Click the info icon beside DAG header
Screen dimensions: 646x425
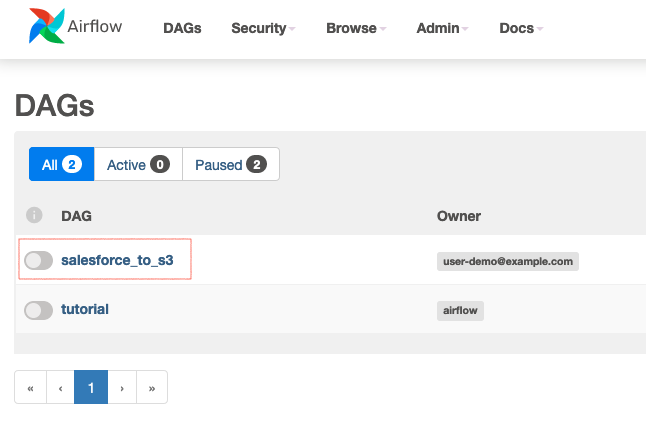click(x=34, y=215)
